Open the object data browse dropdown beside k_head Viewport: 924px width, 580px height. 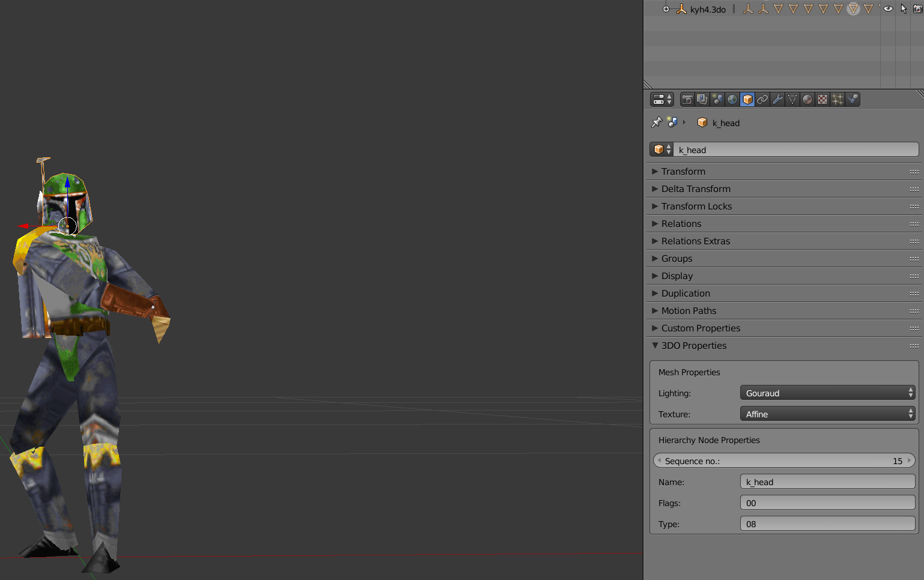point(662,150)
